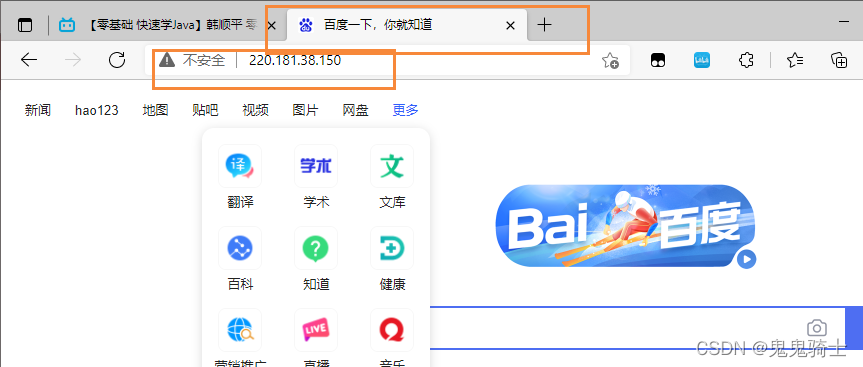This screenshot has height=367, width=863.
Task: Open the 新闻 link
Action: (x=38, y=110)
